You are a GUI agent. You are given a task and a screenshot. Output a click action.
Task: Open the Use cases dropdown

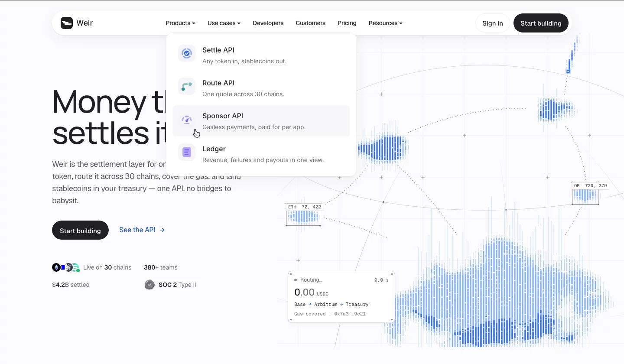pyautogui.click(x=224, y=23)
